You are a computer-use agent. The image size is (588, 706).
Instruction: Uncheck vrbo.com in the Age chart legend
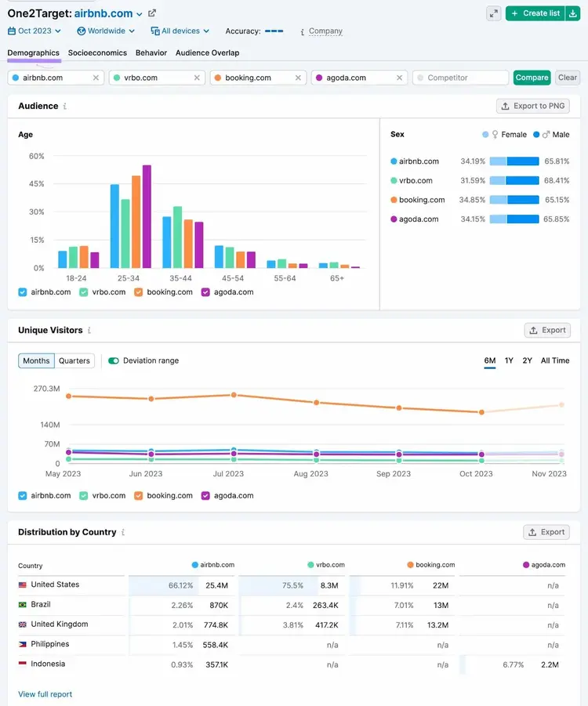click(x=84, y=292)
